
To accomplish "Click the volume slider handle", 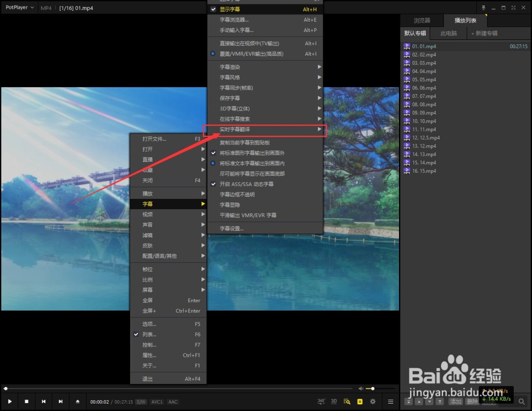I will pos(372,389).
